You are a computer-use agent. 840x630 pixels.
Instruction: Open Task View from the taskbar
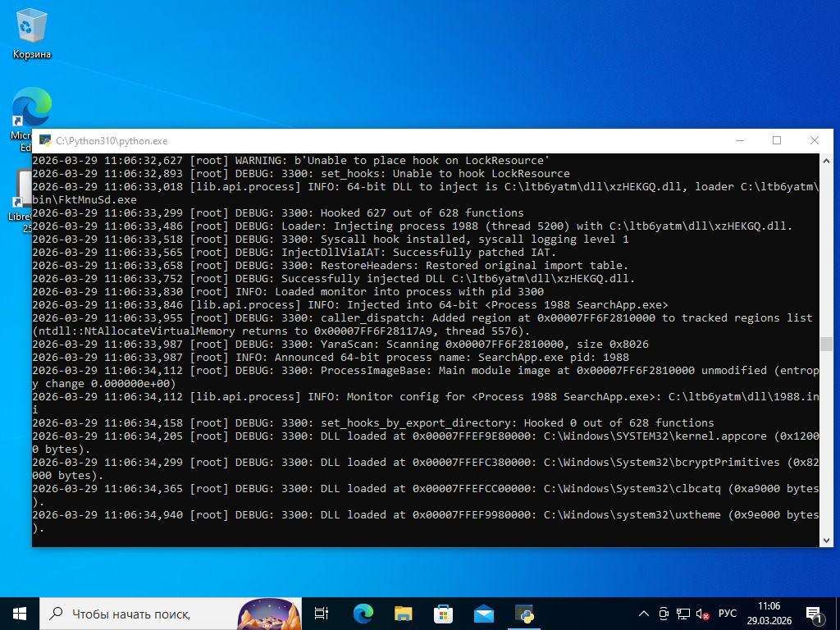point(322,614)
